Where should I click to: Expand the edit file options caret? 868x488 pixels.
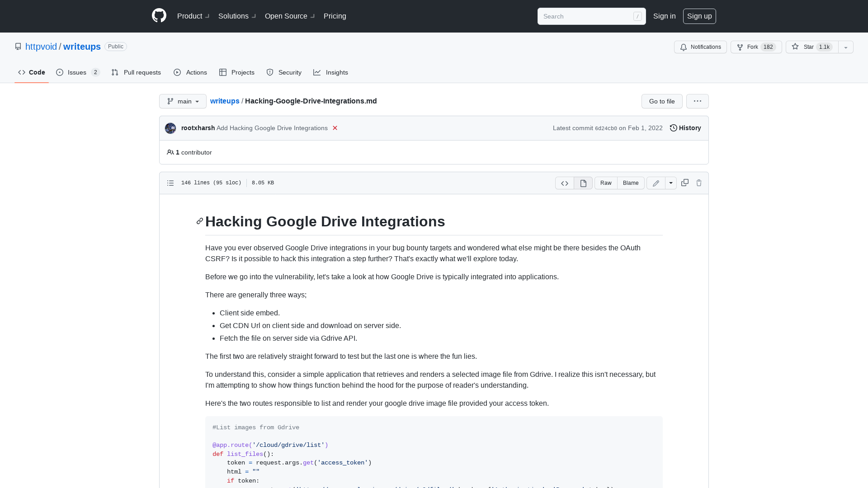pyautogui.click(x=671, y=183)
